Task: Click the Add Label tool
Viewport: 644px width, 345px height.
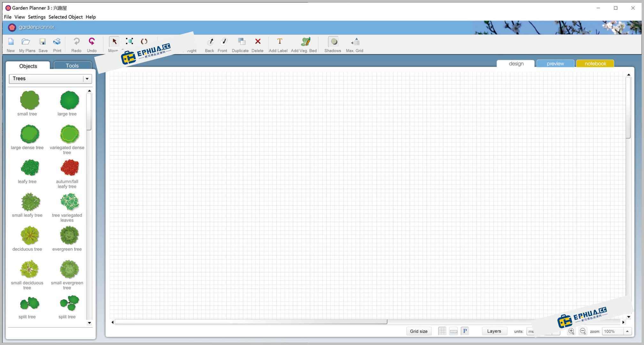Action: (279, 42)
